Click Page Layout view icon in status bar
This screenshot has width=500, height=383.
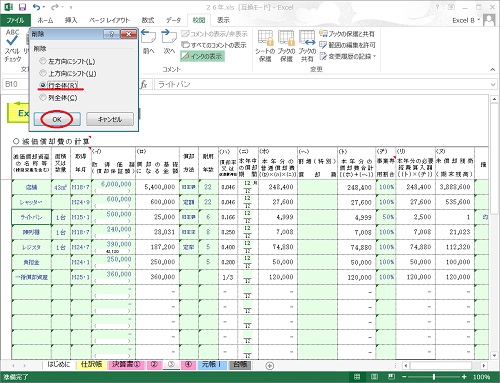tap(374, 377)
